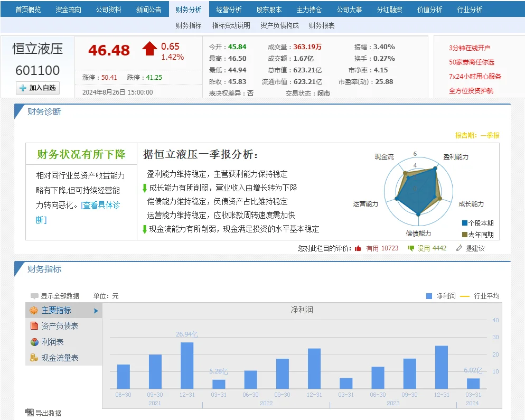
Task: Open 50家券商任你选 link
Action: point(472,62)
